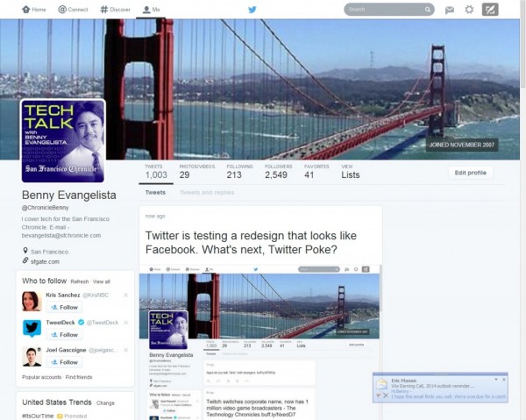526x420 pixels.
Task: Click inside the Search field
Action: pyautogui.click(x=388, y=10)
